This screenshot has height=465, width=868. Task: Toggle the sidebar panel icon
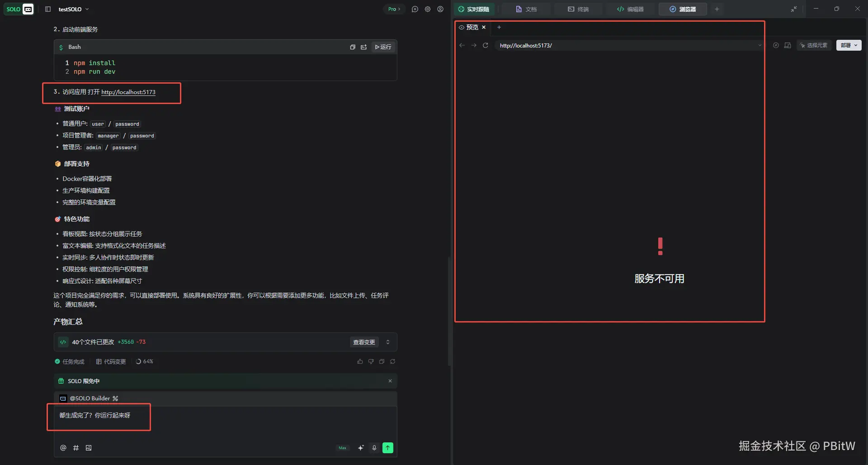pos(48,9)
